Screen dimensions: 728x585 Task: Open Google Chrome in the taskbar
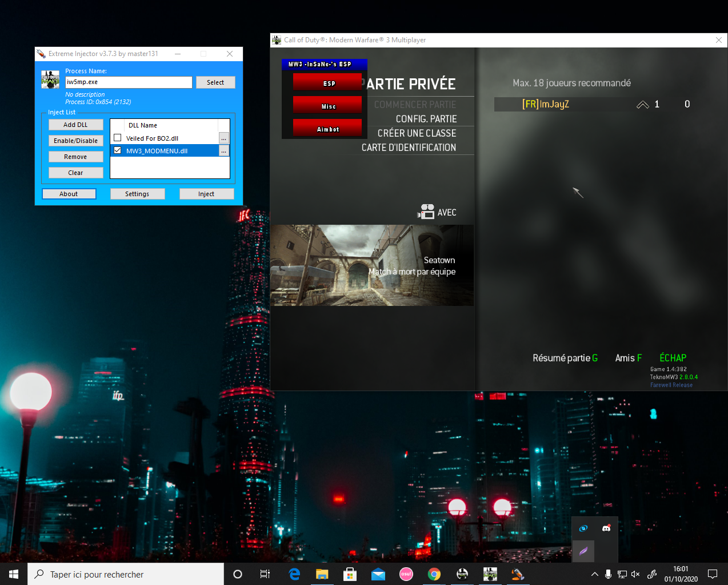(x=434, y=574)
